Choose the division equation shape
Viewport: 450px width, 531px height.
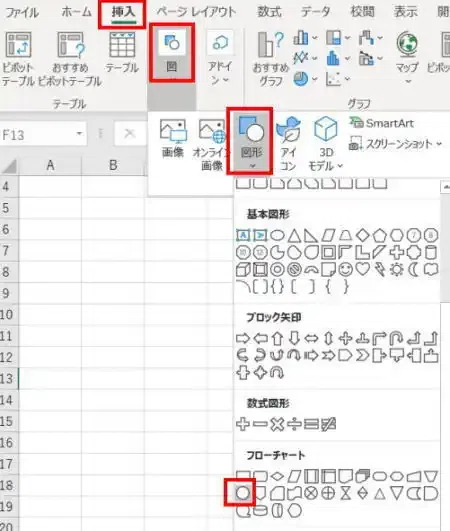pyautogui.click(x=294, y=424)
